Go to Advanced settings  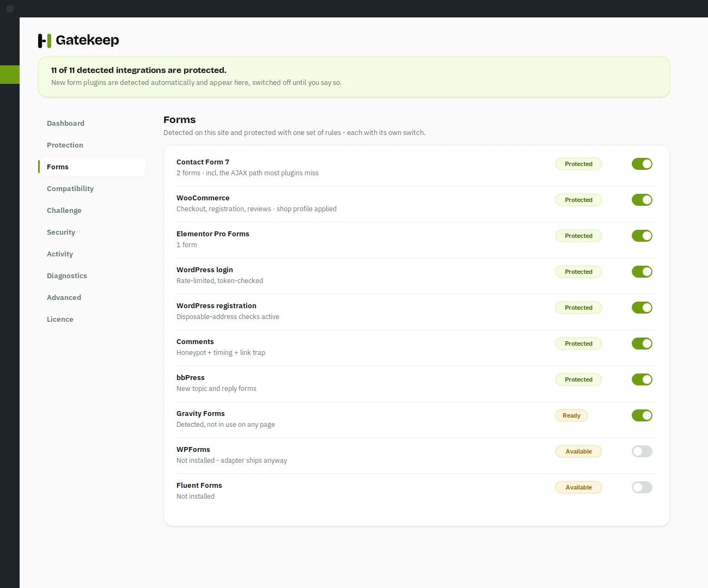91,297
